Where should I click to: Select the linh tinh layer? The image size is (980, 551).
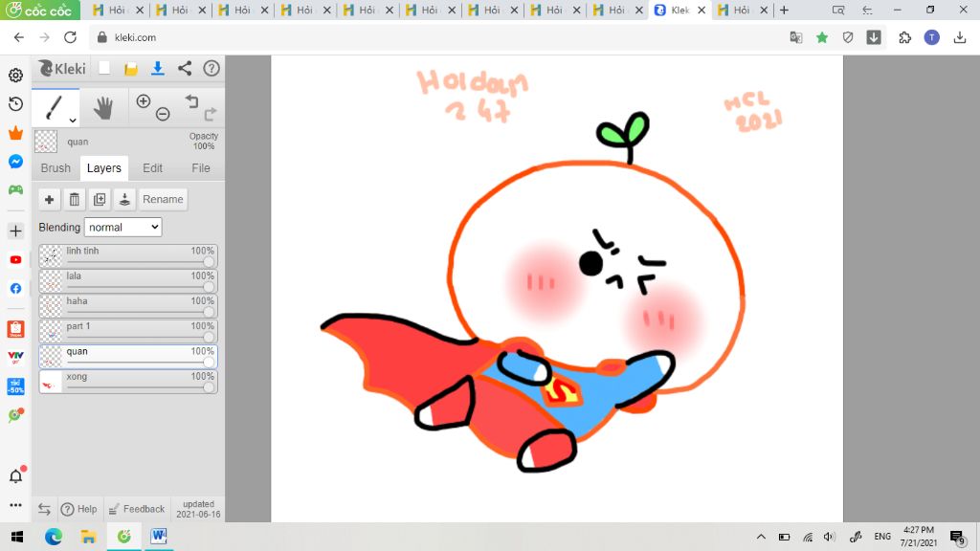click(128, 256)
